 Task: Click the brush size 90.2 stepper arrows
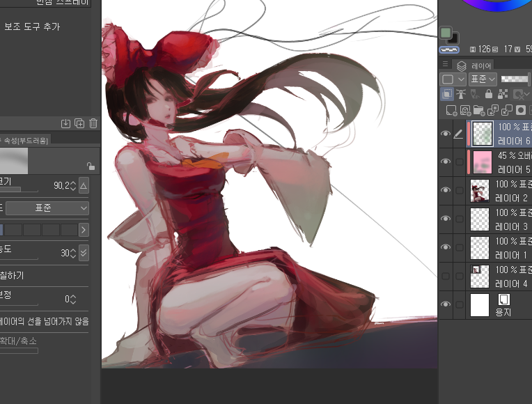click(73, 185)
